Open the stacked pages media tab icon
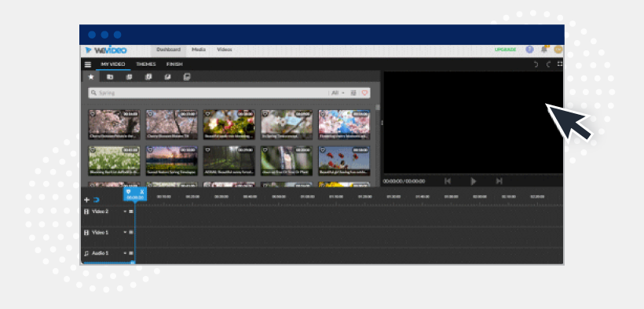This screenshot has width=644, height=309. [129, 77]
